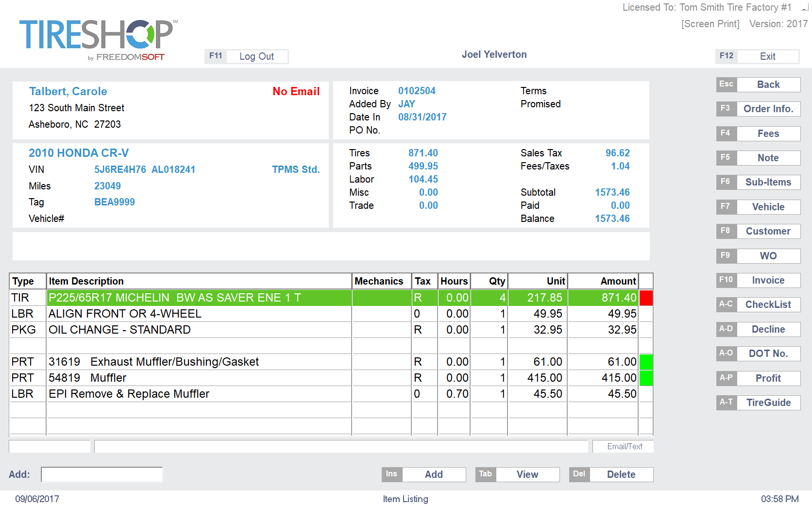Open Sub-Items
The height and width of the screenshot is (506, 812).
[x=758, y=182]
